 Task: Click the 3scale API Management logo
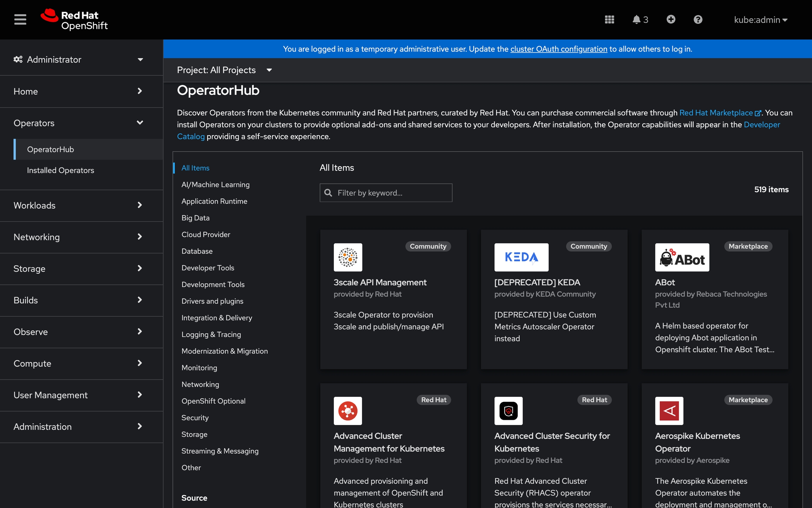[x=348, y=257]
